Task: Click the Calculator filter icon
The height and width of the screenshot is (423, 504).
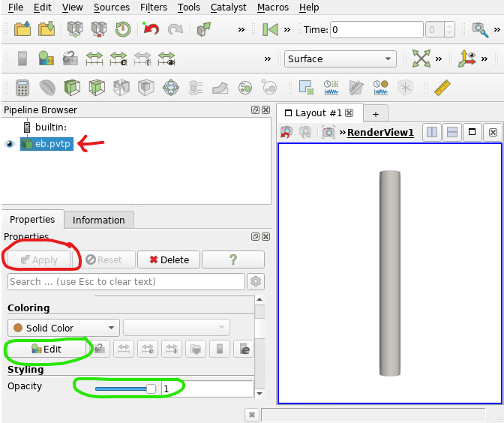Action: [22, 88]
